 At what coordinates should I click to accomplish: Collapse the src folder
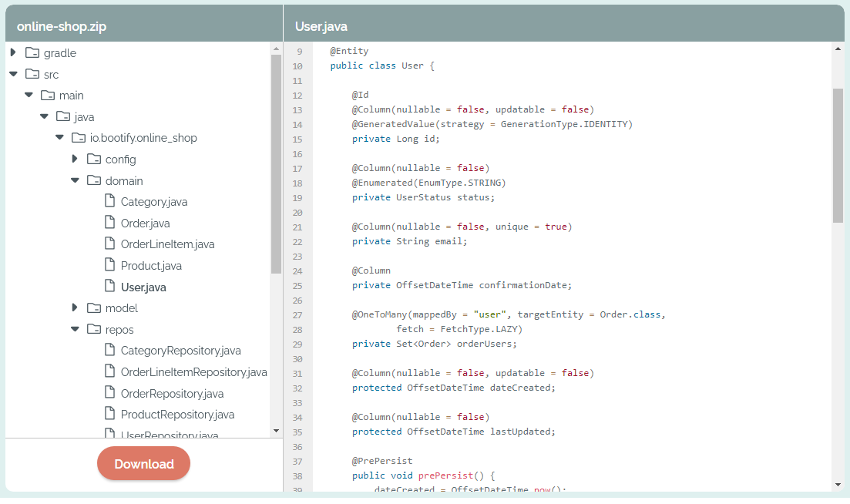coord(13,74)
